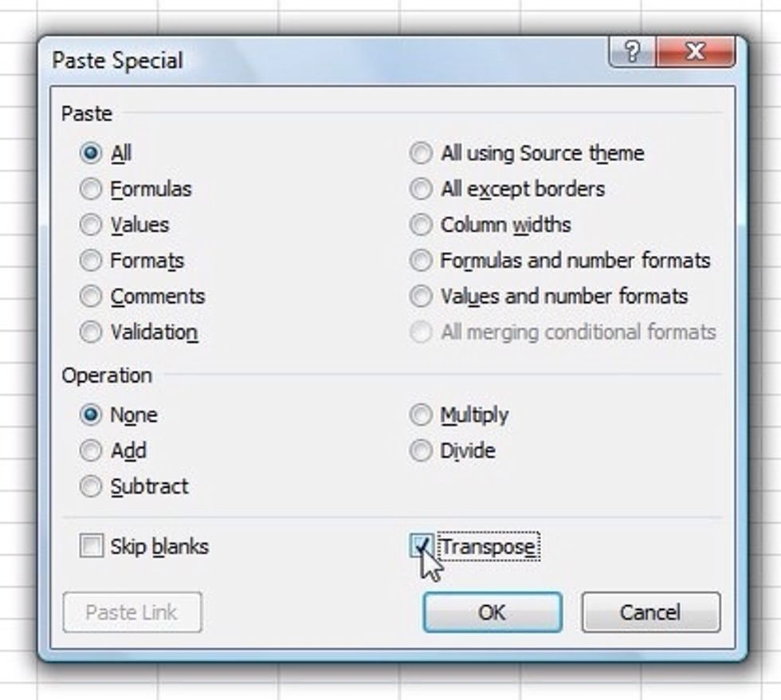Select the Multiply operation
781x700 pixels.
(x=421, y=415)
